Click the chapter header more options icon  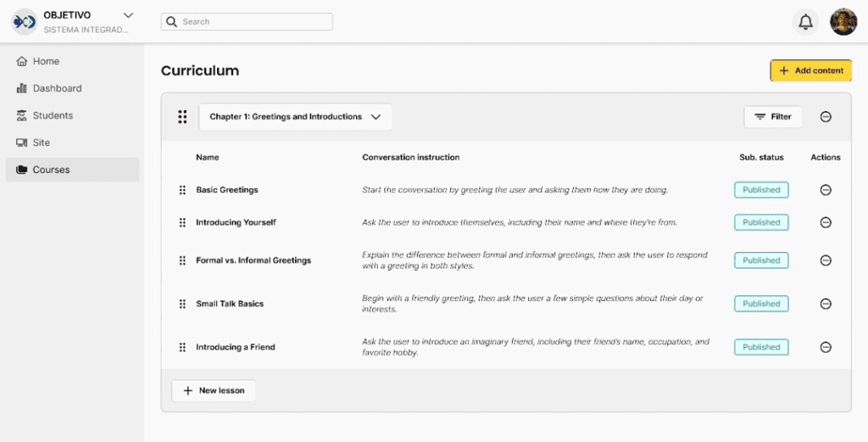(826, 117)
